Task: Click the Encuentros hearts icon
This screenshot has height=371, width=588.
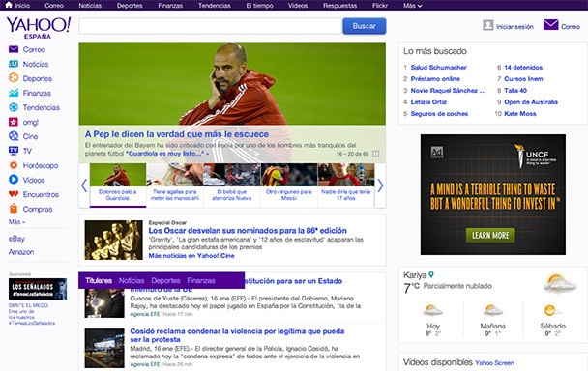Action: (x=14, y=194)
